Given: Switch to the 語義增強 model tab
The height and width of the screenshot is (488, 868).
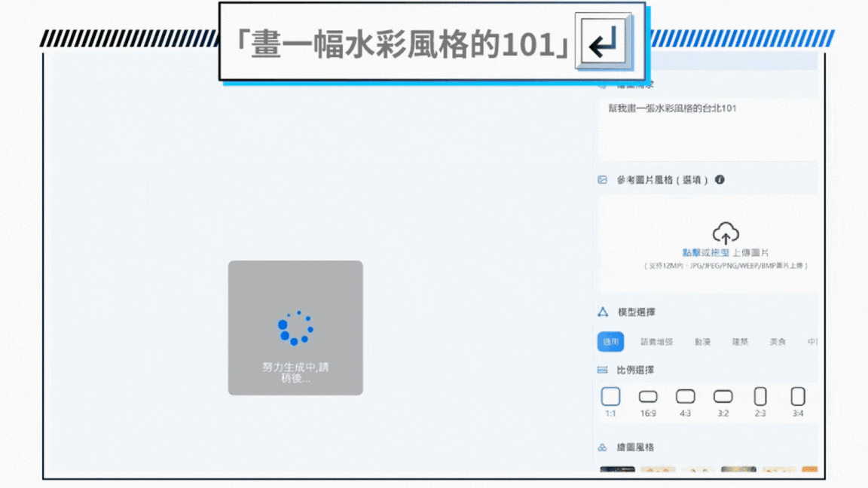Looking at the screenshot, I should pos(656,342).
